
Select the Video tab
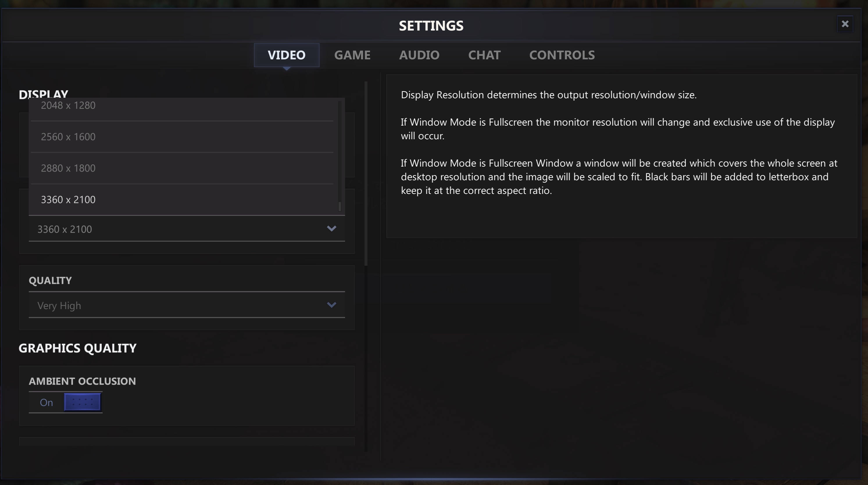point(286,55)
